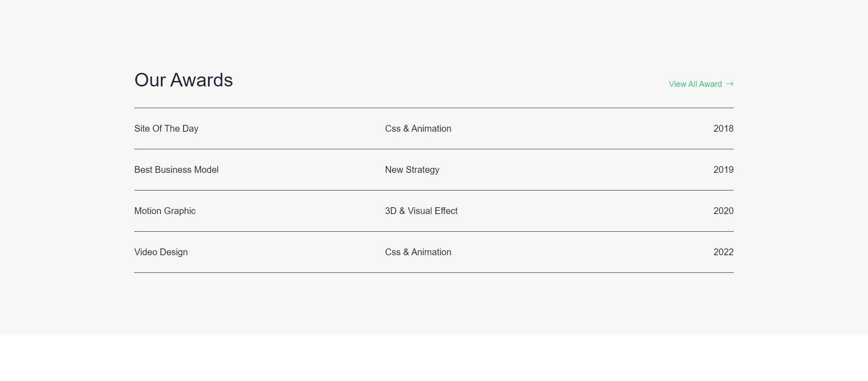Click the bottom divider under Video Design
The height and width of the screenshot is (381, 868).
tap(434, 272)
